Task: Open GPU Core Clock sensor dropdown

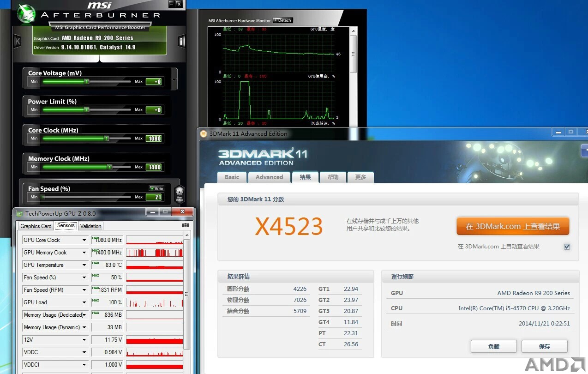Action: 84,240
